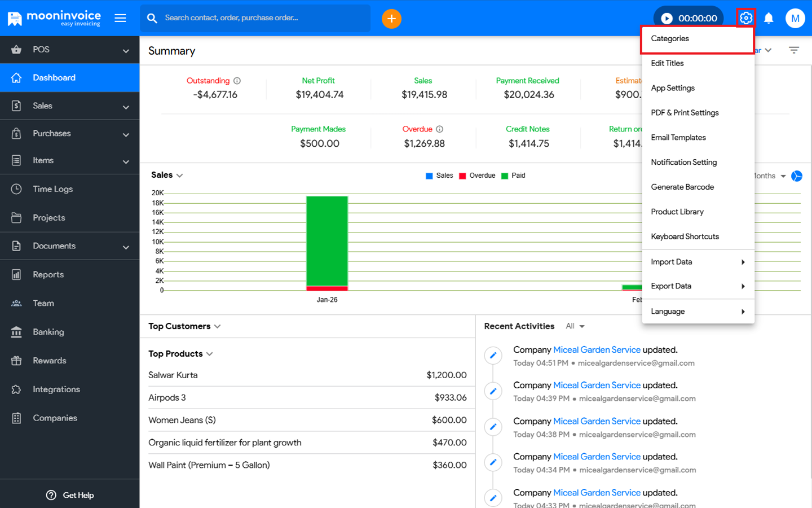
Task: Open the settings gear icon
Action: coord(745,18)
